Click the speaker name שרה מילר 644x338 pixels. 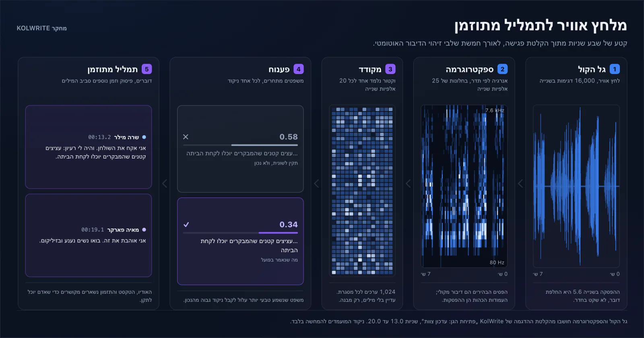(126, 137)
